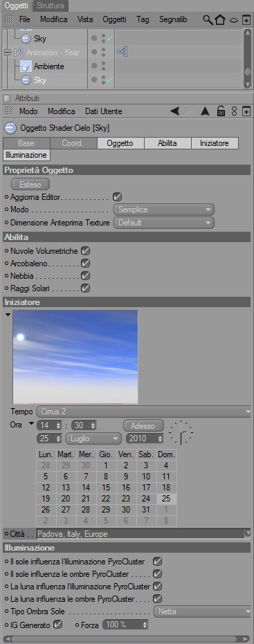254x644 pixels.
Task: Uncheck the Arcobaleno option
Action: [x=86, y=263]
